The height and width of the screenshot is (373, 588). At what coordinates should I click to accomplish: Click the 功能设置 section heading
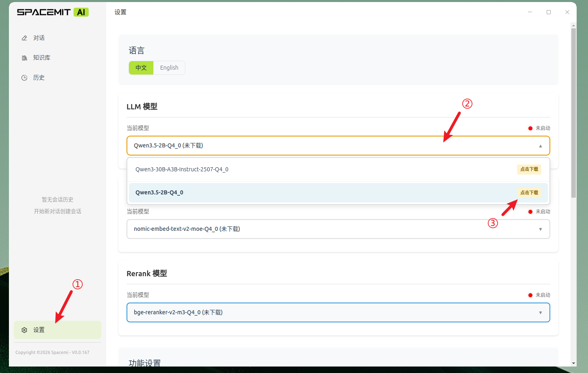[145, 363]
